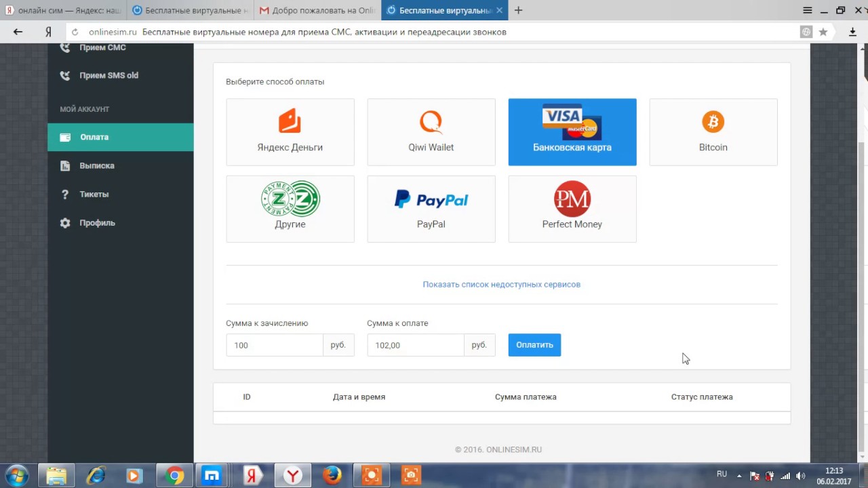Click Статус платежа column header

click(x=702, y=397)
